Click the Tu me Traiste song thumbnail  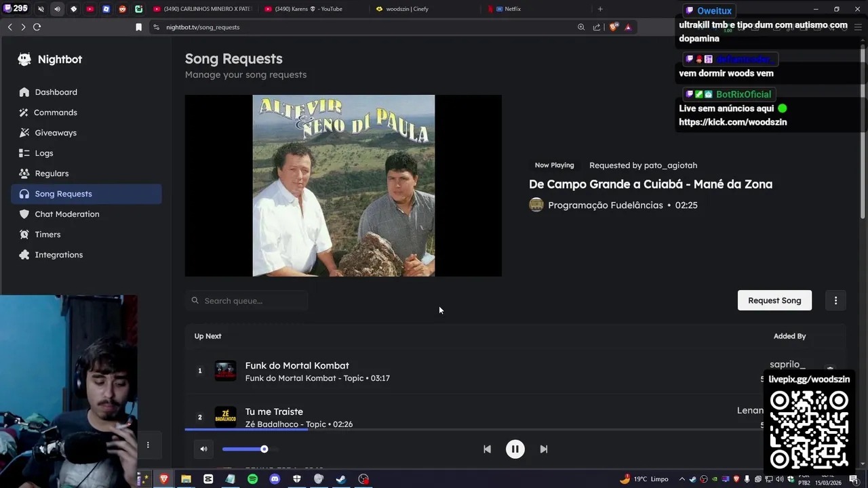click(x=225, y=417)
